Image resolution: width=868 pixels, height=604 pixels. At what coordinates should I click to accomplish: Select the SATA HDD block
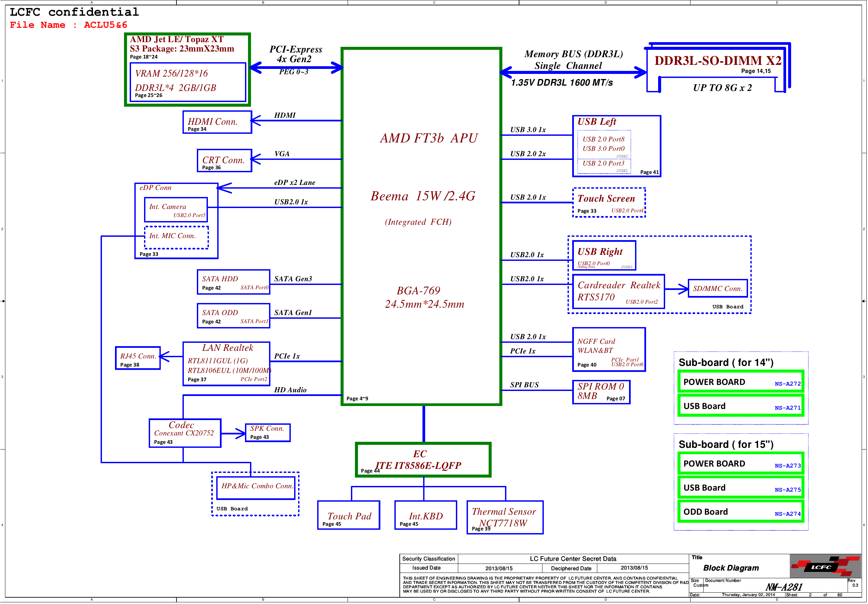coord(234,282)
